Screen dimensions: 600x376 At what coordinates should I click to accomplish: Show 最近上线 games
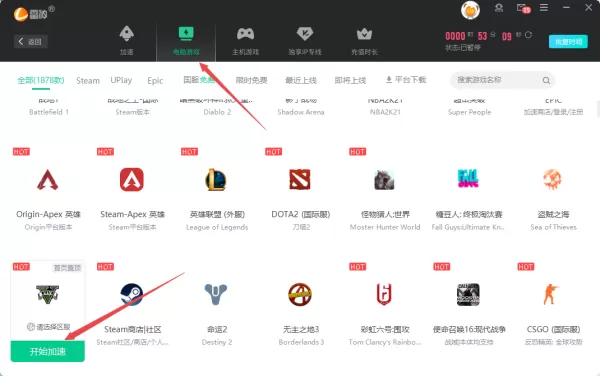[301, 80]
